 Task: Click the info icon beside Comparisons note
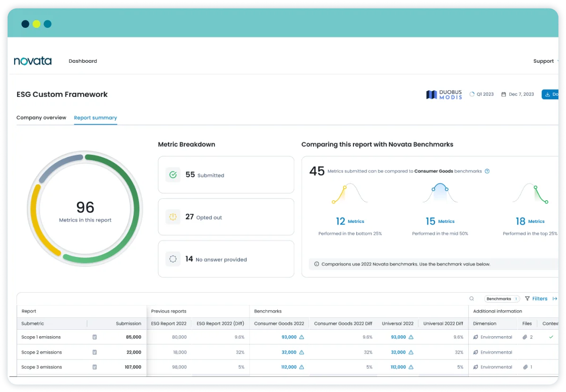pos(317,264)
